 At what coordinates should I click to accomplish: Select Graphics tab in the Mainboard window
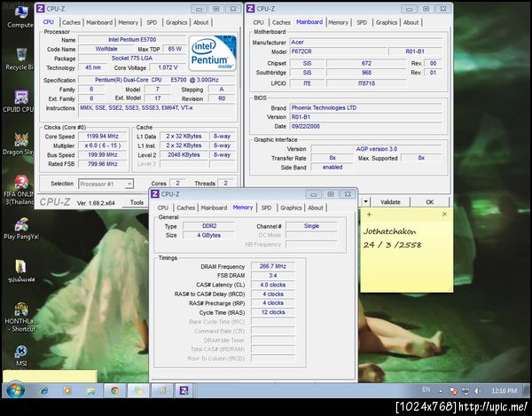pyautogui.click(x=387, y=22)
